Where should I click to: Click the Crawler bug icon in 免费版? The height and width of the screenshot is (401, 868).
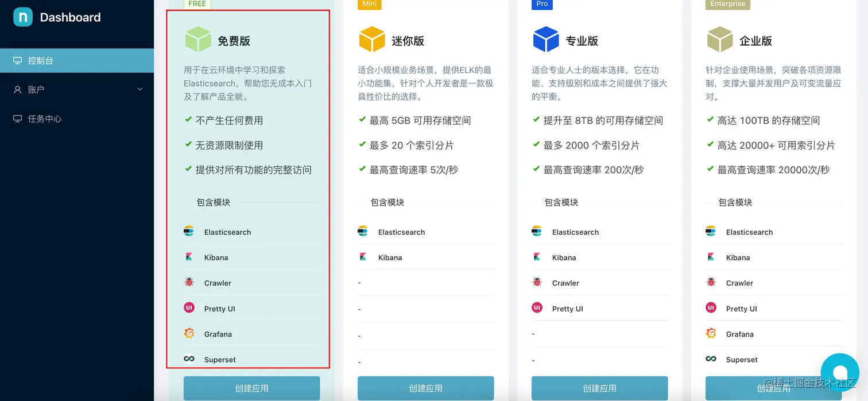(189, 282)
